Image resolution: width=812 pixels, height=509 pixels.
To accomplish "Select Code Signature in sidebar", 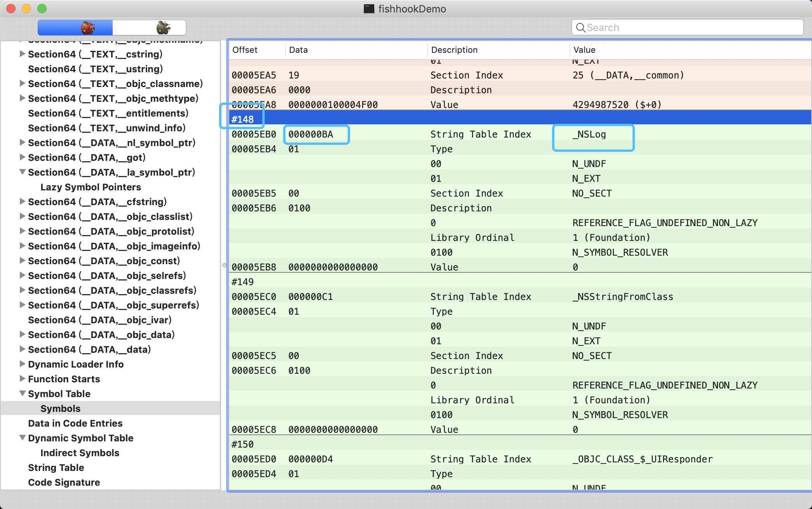I will (x=64, y=482).
